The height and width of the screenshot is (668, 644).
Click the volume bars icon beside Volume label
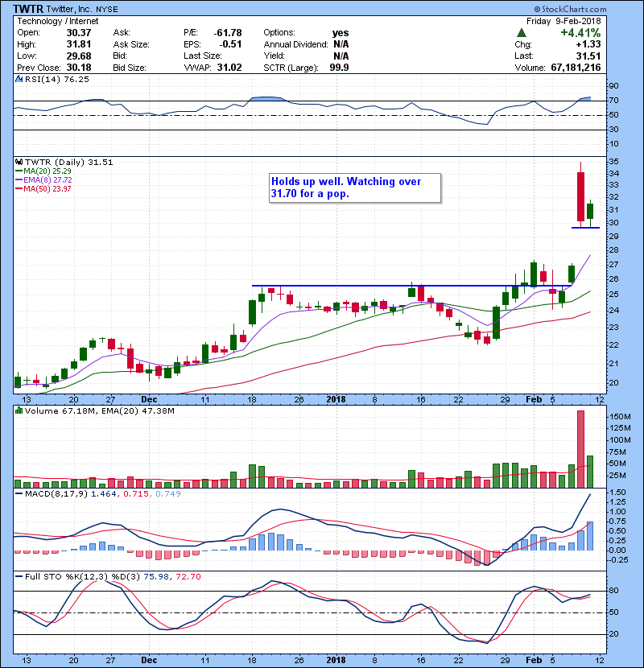click(x=19, y=410)
